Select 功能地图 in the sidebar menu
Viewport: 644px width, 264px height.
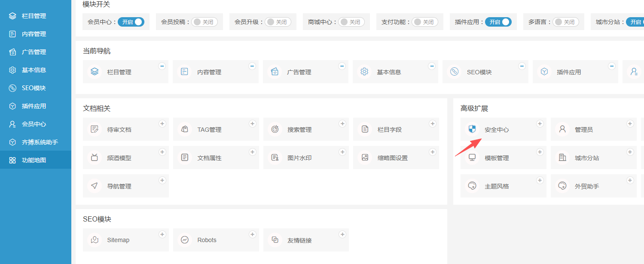34,160
